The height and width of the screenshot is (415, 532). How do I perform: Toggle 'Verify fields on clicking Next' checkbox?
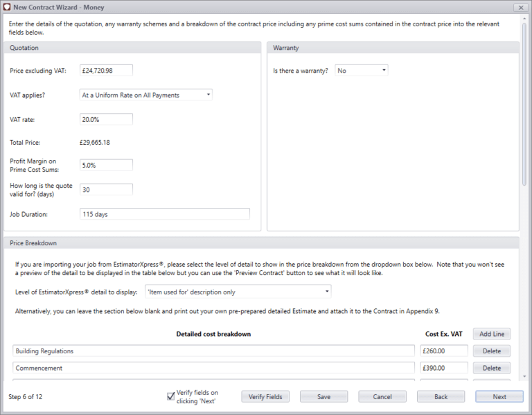point(170,396)
